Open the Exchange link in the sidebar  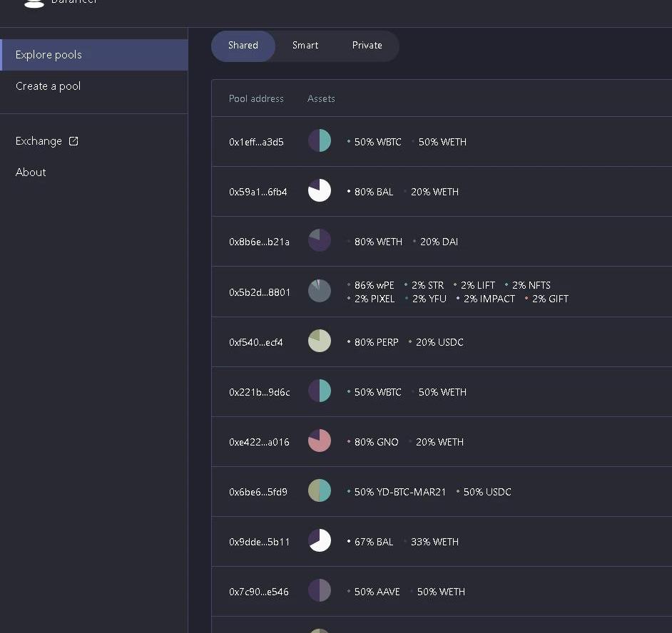click(x=39, y=141)
